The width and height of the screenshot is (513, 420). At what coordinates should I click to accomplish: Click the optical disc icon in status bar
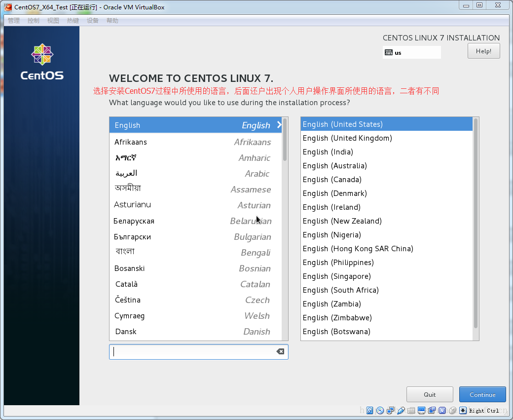380,411
